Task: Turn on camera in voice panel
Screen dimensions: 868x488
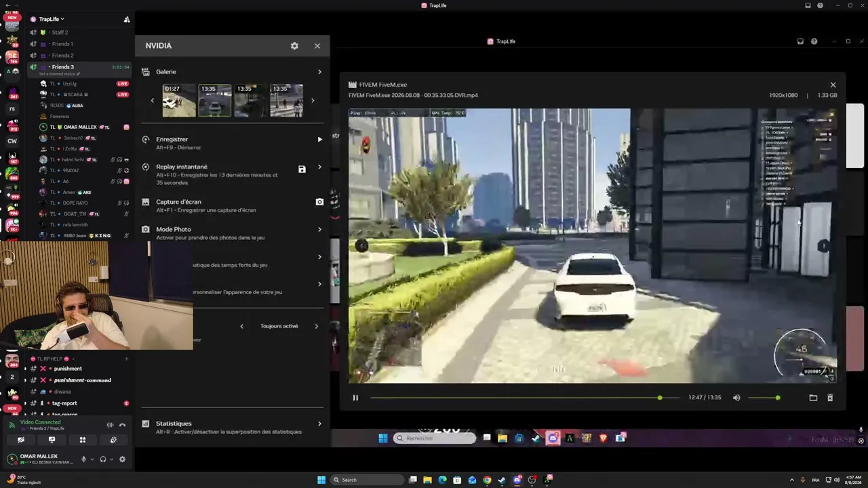Action: tap(21, 440)
